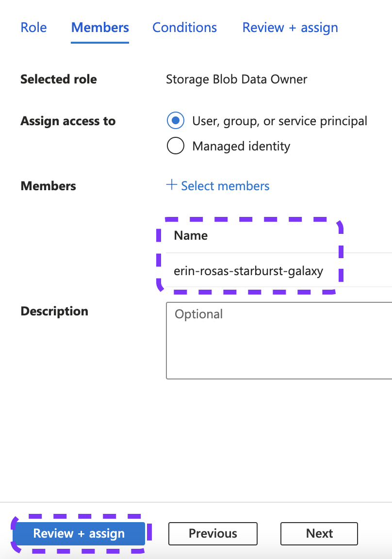
Task: Switch to the Role tab
Action: (33, 28)
